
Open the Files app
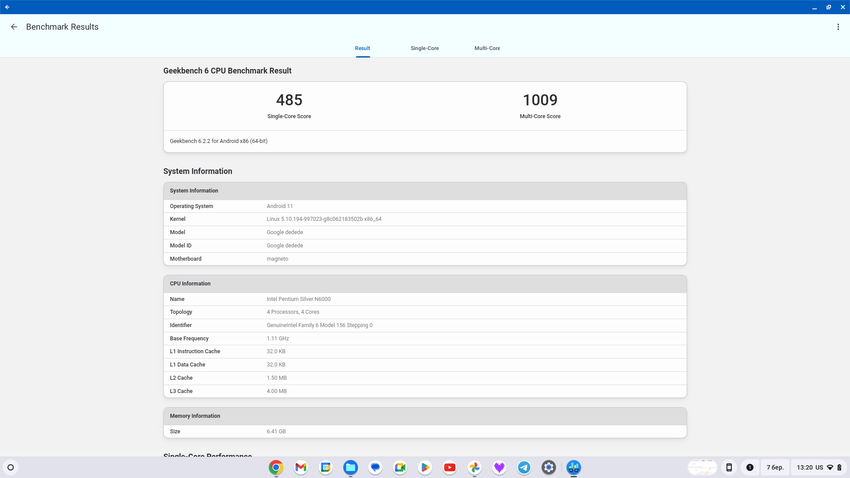[x=350, y=467]
